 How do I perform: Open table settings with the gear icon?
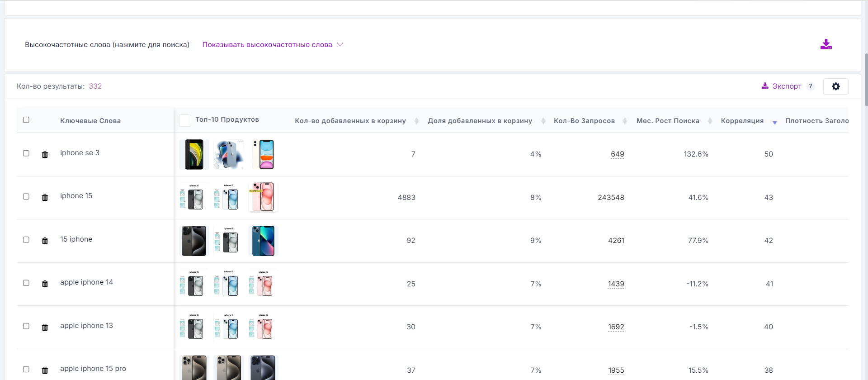pyautogui.click(x=835, y=86)
